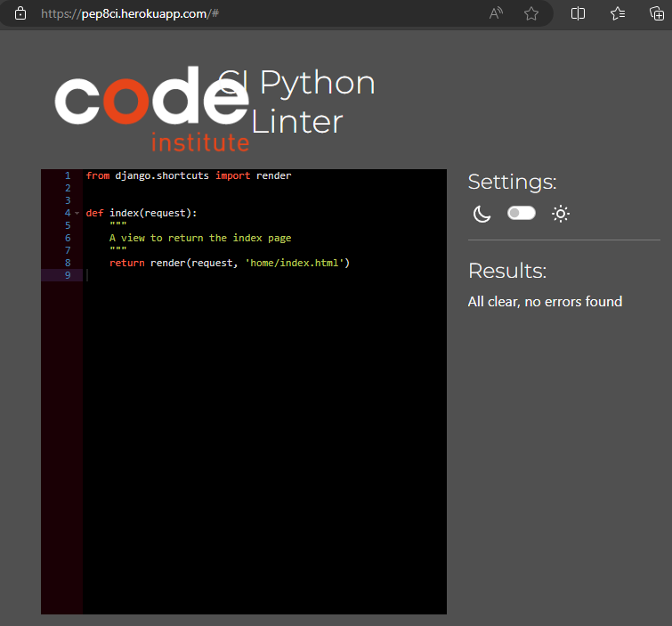Image resolution: width=672 pixels, height=626 pixels.
Task: Click the 'home/index.html' string
Action: point(295,263)
